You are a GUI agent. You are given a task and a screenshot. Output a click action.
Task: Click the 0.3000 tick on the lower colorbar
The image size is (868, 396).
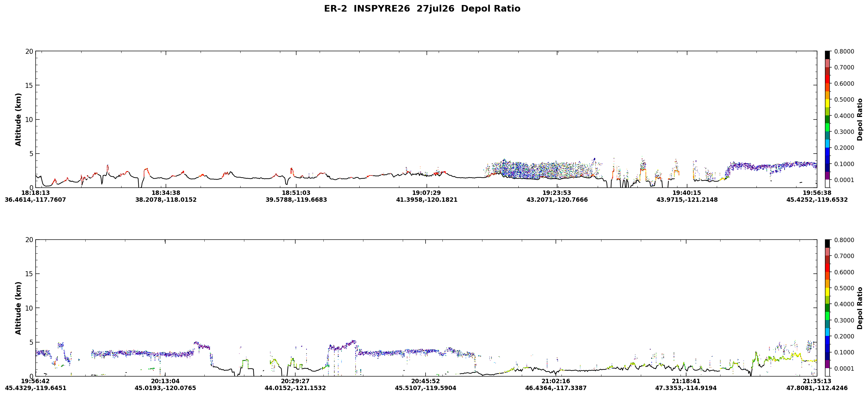tap(844, 320)
